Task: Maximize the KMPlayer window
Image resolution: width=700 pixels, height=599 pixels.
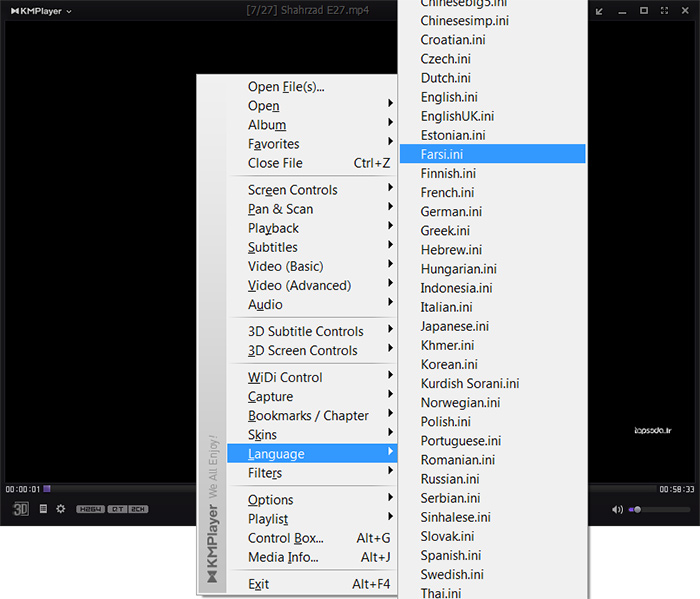Action: 644,11
